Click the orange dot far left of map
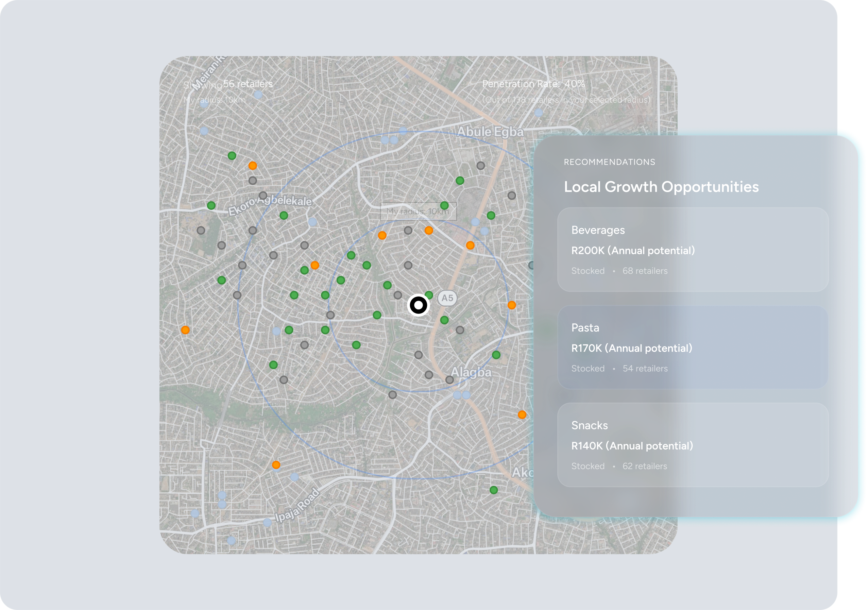Viewport: 868px width, 610px height. (x=185, y=330)
